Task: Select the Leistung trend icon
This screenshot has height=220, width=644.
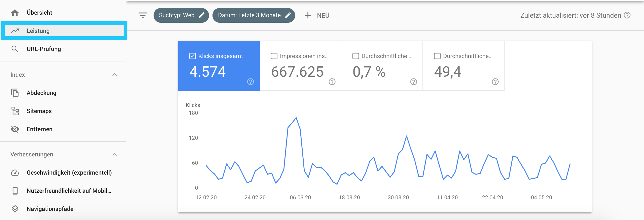Action: 15,31
